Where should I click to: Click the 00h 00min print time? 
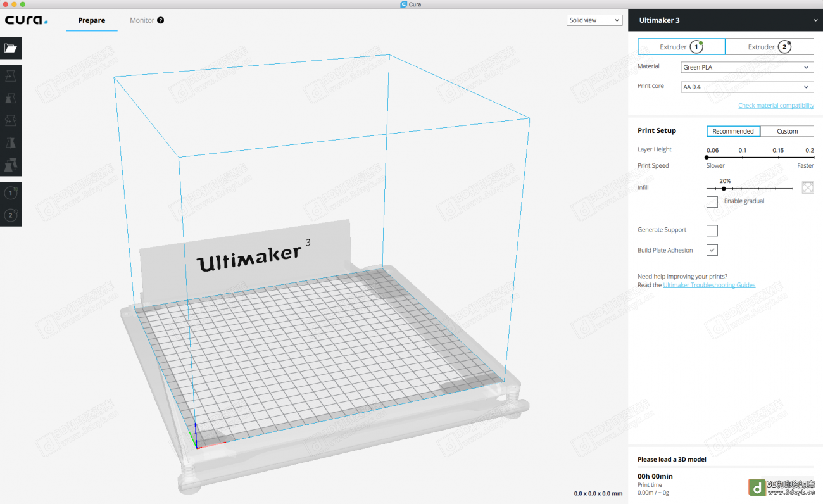(x=655, y=476)
